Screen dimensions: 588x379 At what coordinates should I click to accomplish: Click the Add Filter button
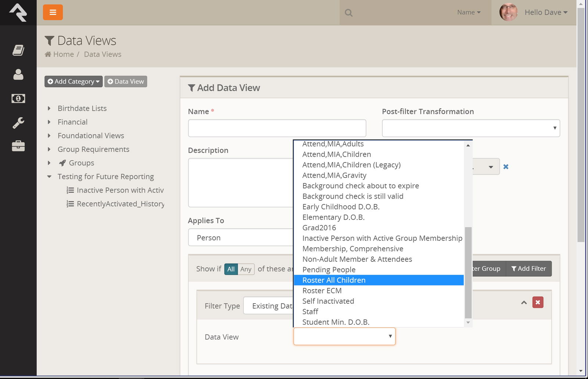pos(528,269)
